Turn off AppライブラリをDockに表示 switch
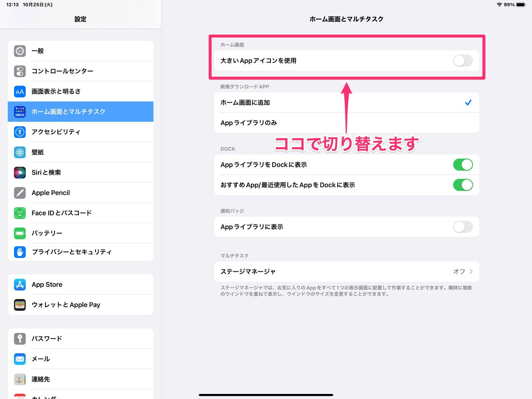This screenshot has width=532, height=399. click(x=463, y=165)
